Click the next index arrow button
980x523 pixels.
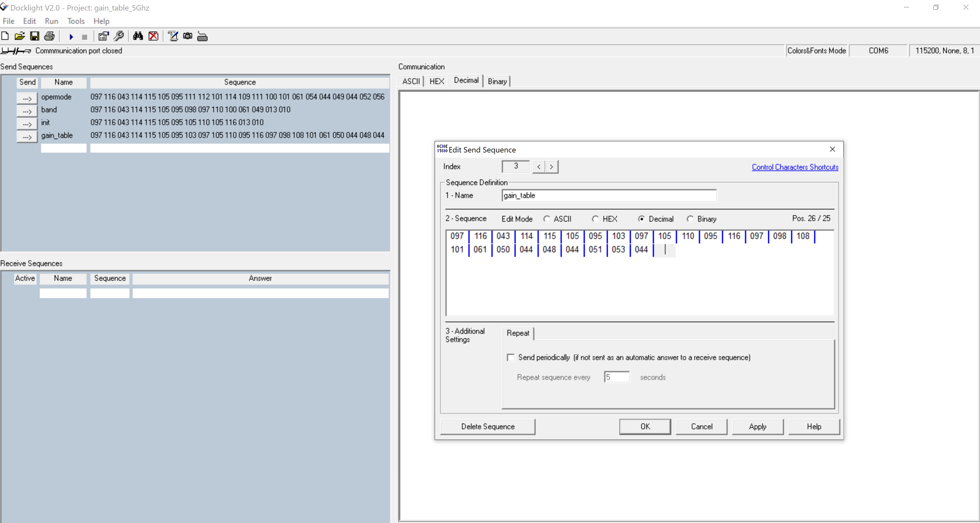(552, 167)
